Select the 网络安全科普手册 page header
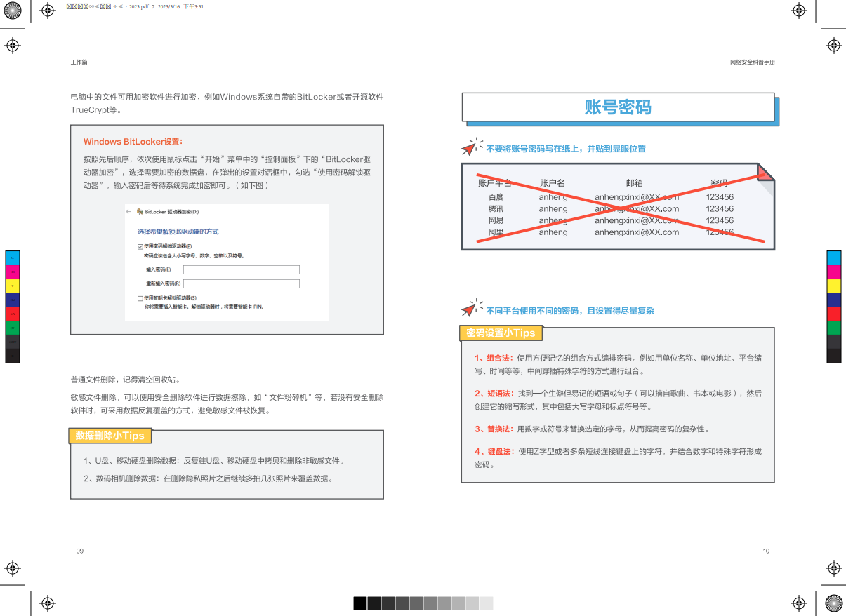 753,62
